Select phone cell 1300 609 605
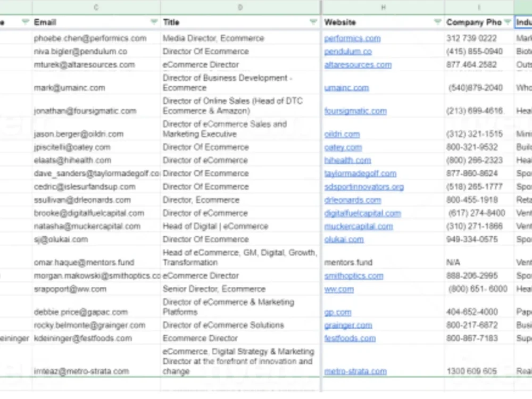The height and width of the screenshot is (399, 532). coord(479,361)
